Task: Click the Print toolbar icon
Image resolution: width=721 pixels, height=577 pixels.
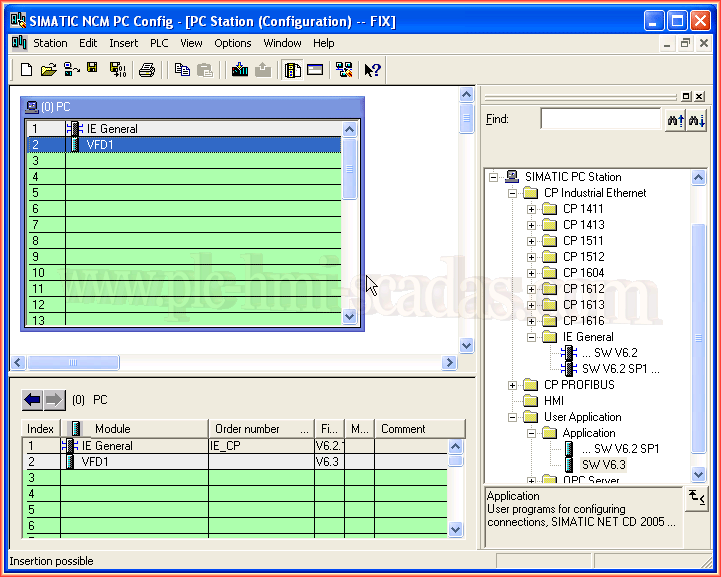Action: tap(147, 70)
